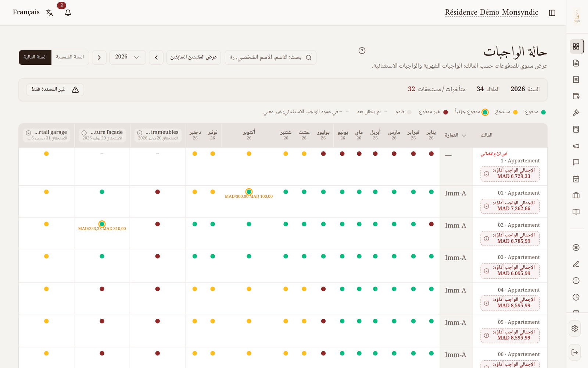Open the notifications bell

68,13
